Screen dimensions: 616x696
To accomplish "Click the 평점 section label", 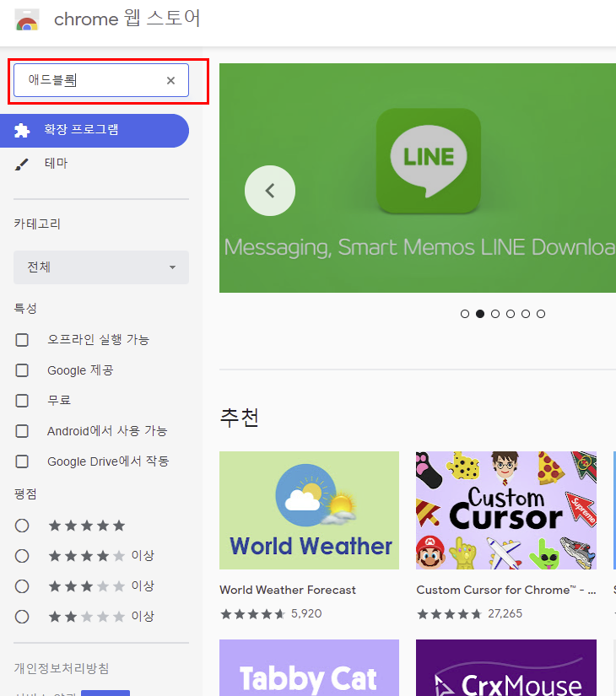I will pos(25,494).
